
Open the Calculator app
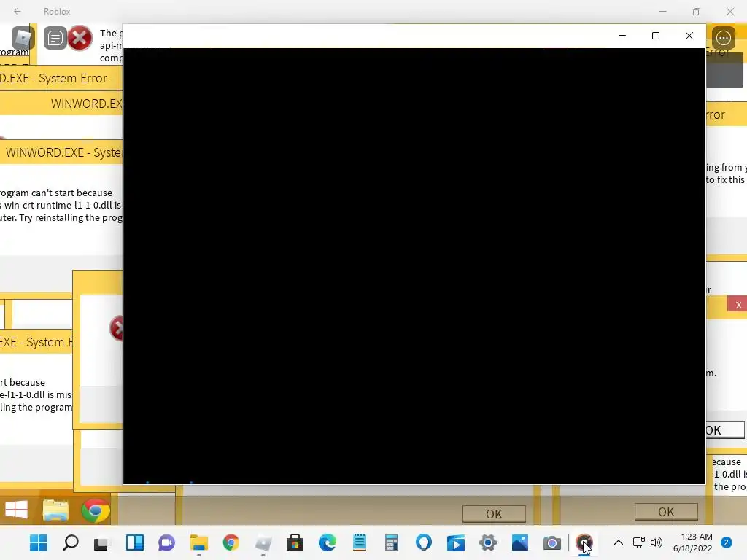click(392, 542)
